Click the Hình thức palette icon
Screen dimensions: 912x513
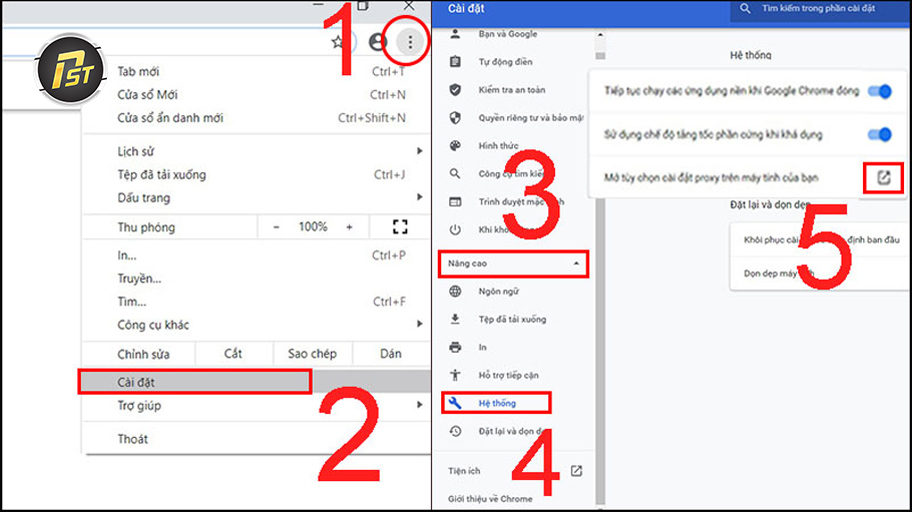(455, 145)
